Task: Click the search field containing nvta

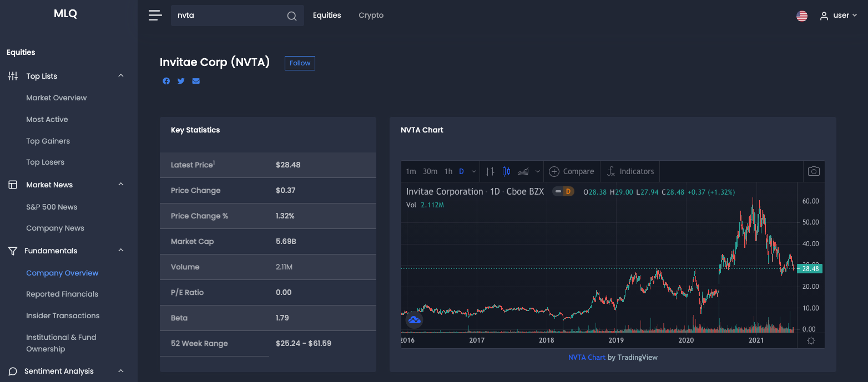Action: [238, 16]
